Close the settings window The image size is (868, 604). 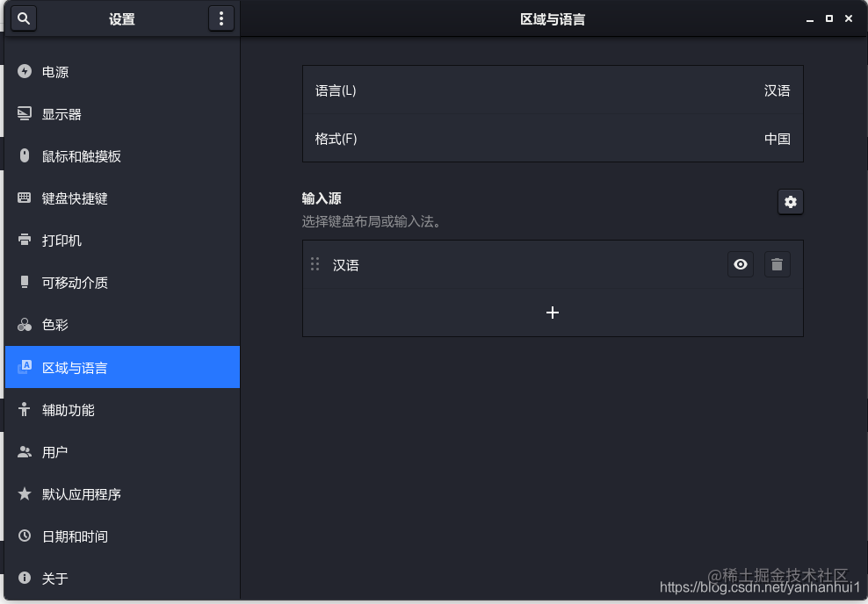click(x=849, y=18)
